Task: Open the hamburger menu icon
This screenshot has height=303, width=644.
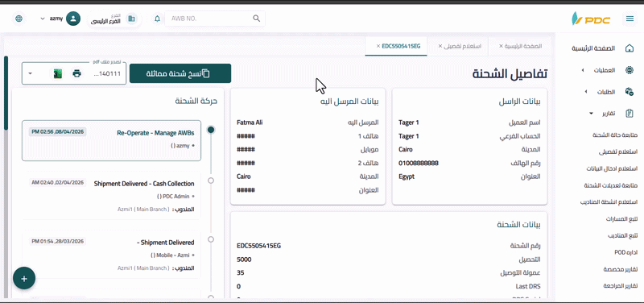Action: (630, 19)
